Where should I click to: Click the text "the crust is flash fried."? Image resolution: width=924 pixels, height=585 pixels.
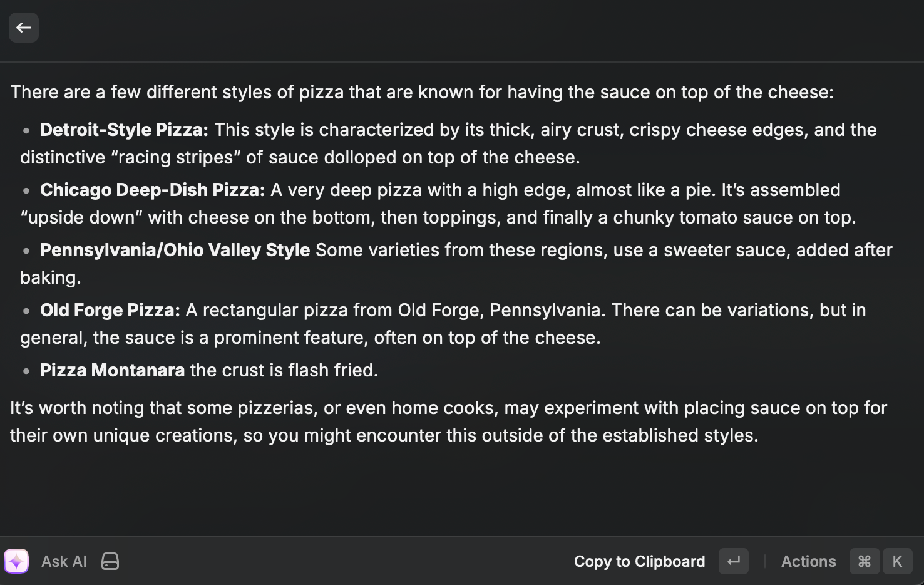[284, 370]
